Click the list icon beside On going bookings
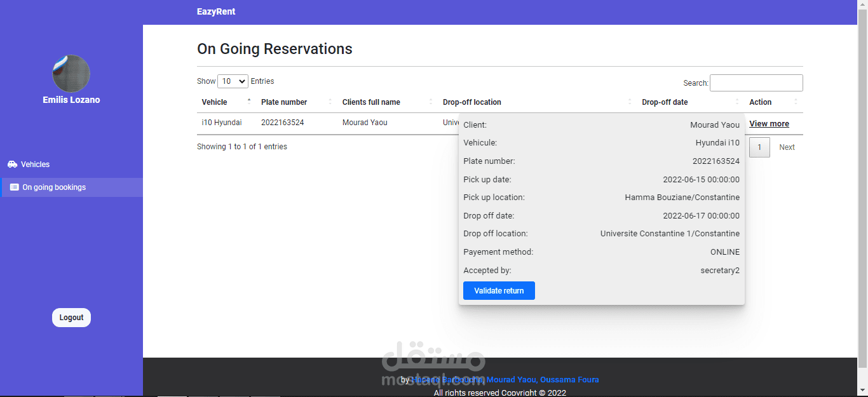868x397 pixels. pyautogui.click(x=15, y=187)
